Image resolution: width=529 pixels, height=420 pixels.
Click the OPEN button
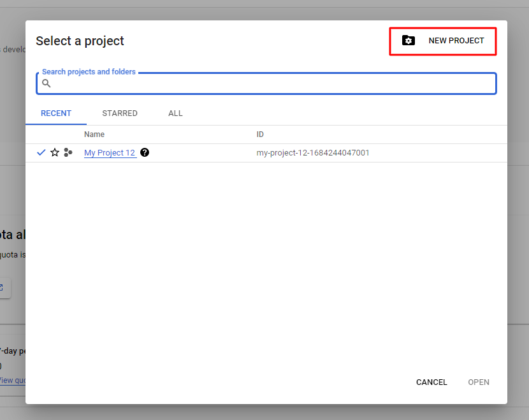click(479, 382)
